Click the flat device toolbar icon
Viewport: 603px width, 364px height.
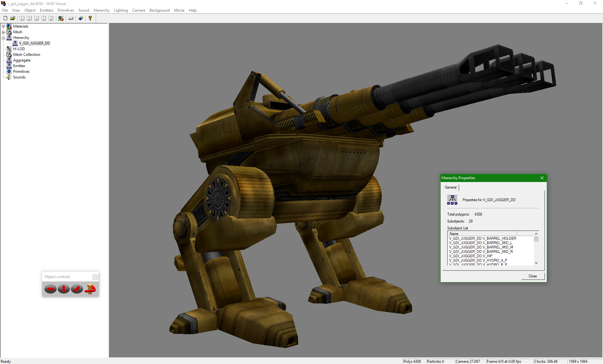(x=71, y=18)
